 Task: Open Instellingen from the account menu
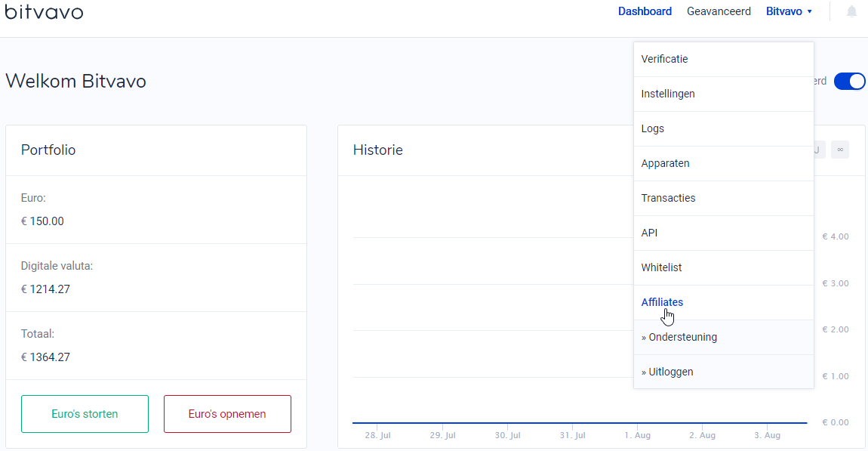click(724, 94)
